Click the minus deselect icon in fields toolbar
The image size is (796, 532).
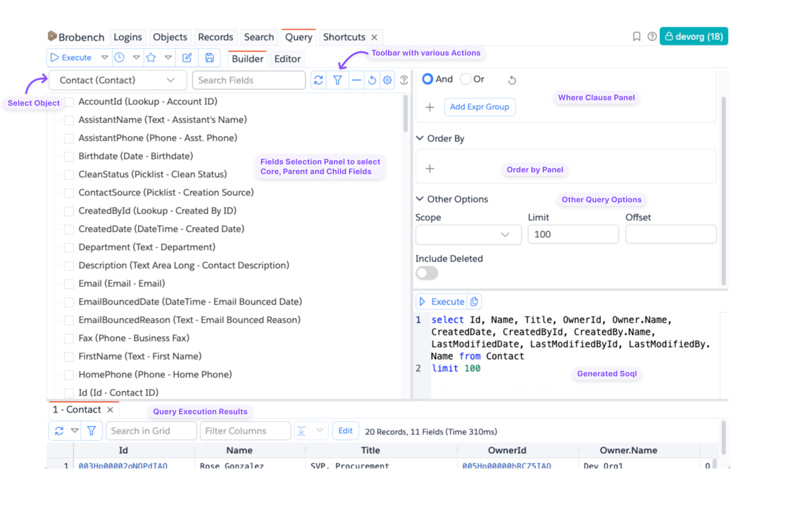click(356, 80)
